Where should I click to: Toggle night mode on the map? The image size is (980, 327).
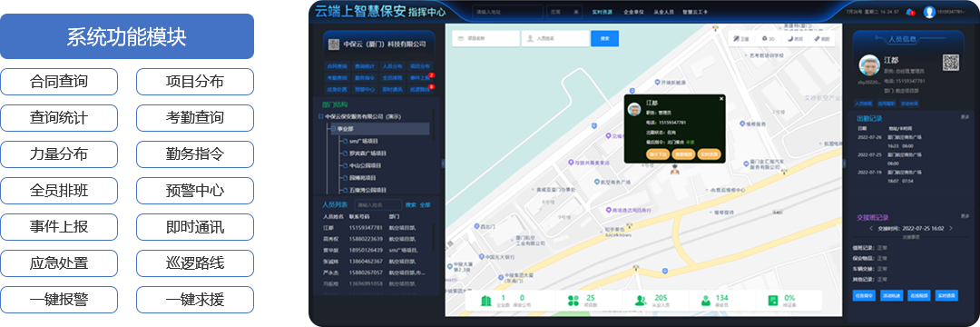794,39
